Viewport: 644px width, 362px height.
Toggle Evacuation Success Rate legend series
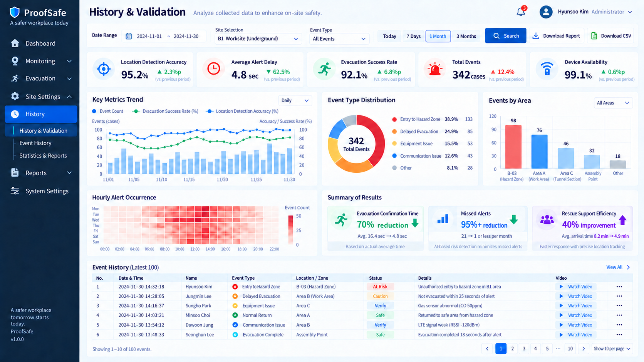click(165, 111)
